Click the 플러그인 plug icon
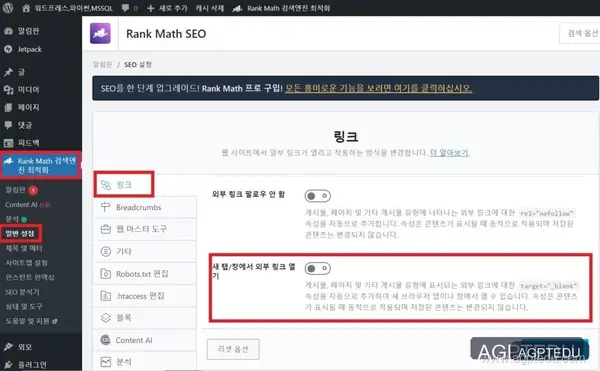600x371 pixels. (x=8, y=364)
